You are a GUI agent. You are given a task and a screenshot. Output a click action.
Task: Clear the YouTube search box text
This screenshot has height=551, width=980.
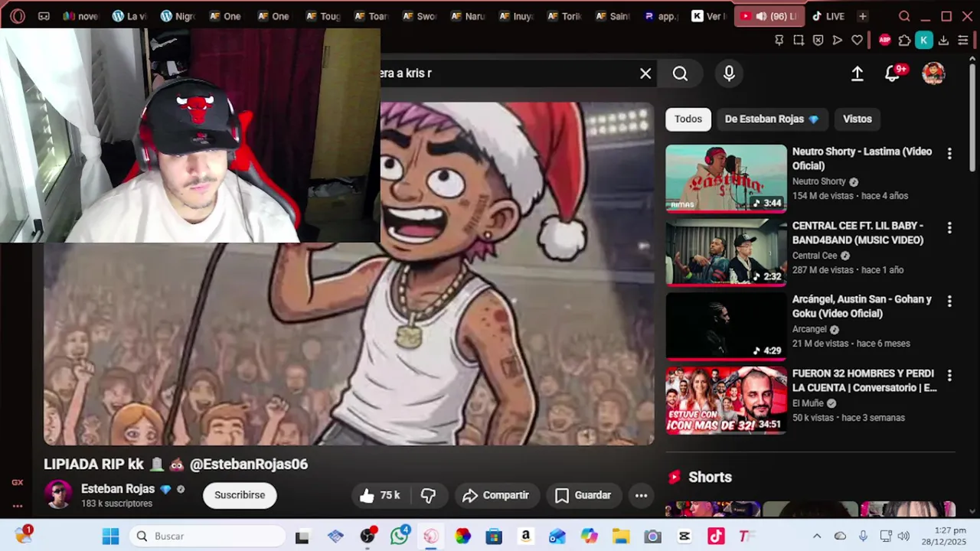pyautogui.click(x=645, y=73)
